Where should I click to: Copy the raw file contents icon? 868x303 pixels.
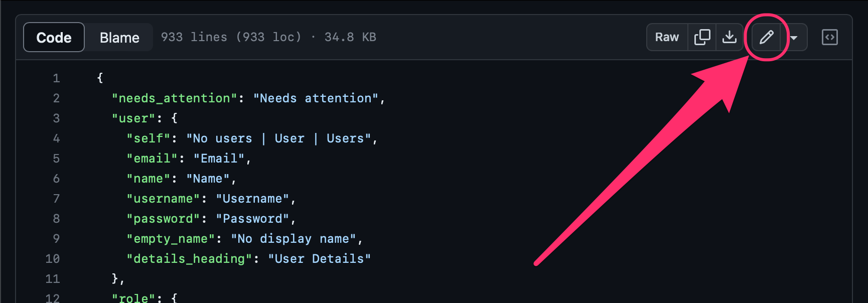pyautogui.click(x=701, y=37)
